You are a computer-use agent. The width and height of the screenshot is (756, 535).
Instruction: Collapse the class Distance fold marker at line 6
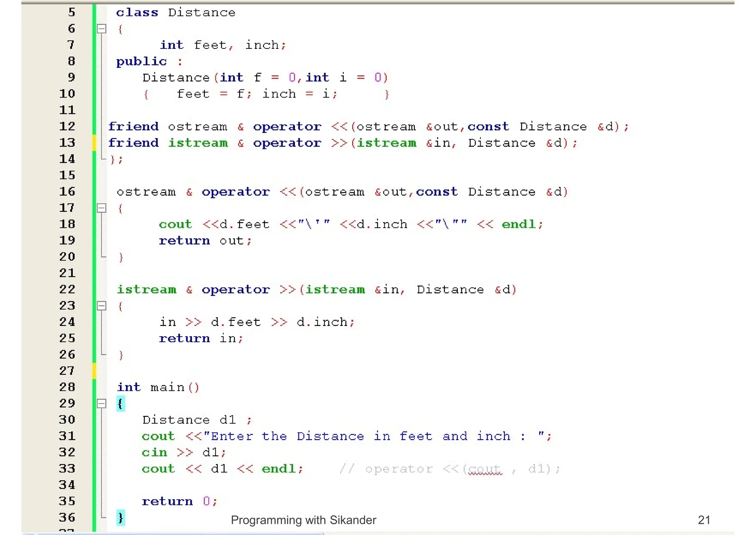click(102, 29)
